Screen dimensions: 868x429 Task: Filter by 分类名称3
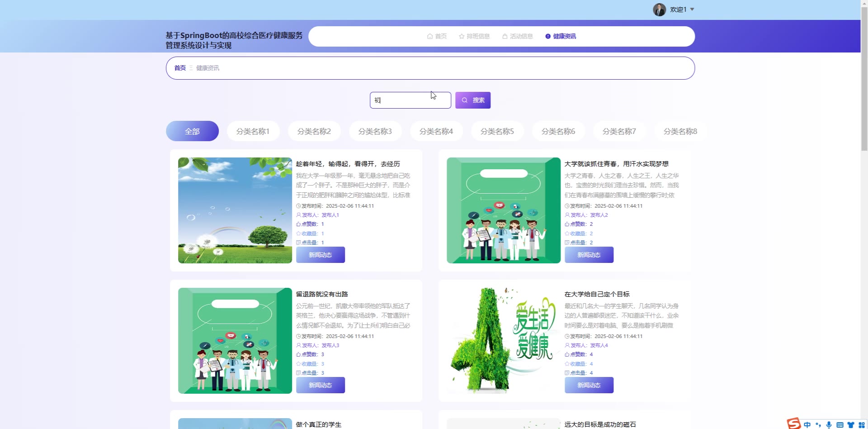(375, 131)
